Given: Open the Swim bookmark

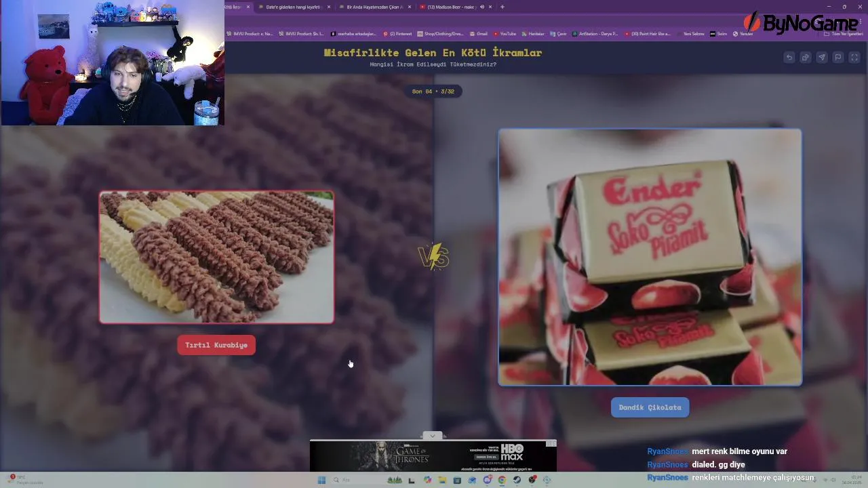Looking at the screenshot, I should click(719, 34).
